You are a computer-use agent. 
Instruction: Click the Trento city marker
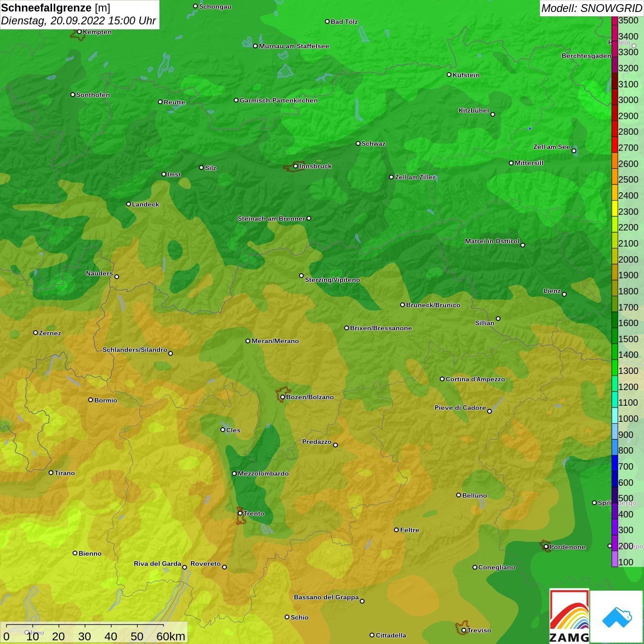[x=240, y=513]
